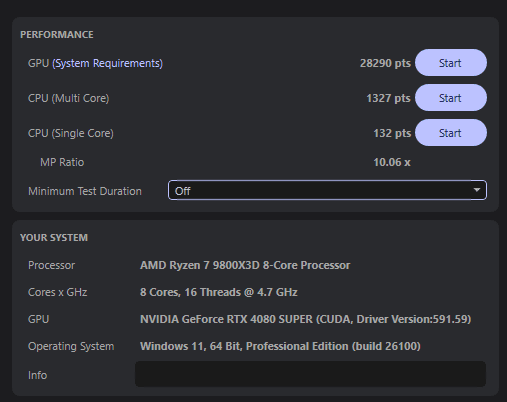Screen dimensions: 507x402
Task: Select the Windows 11 operating system text
Action: pyautogui.click(x=280, y=346)
